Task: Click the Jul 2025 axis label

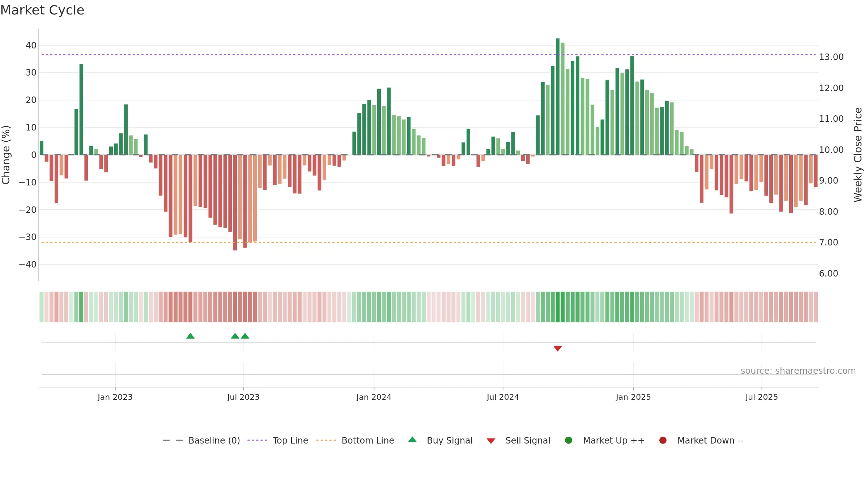Action: point(762,397)
